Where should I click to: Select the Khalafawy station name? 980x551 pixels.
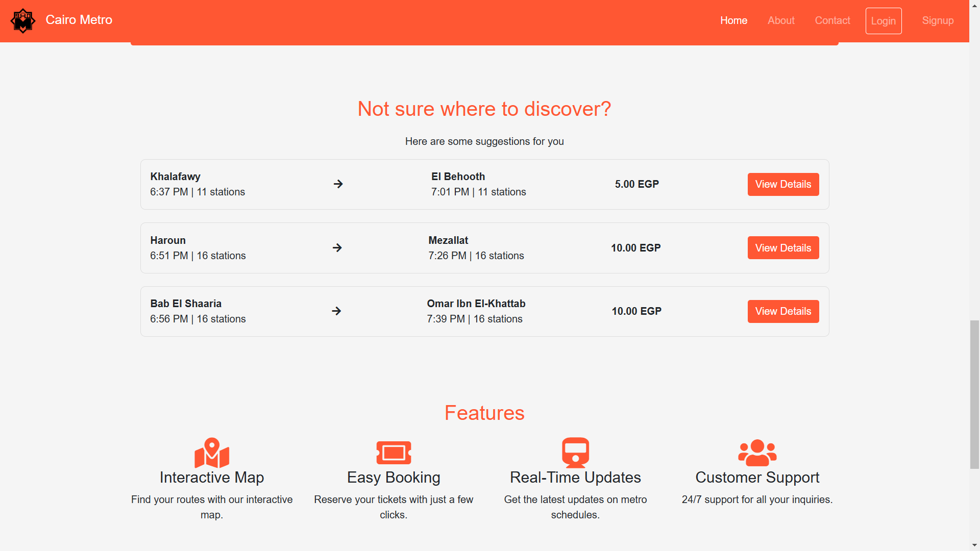pos(175,177)
